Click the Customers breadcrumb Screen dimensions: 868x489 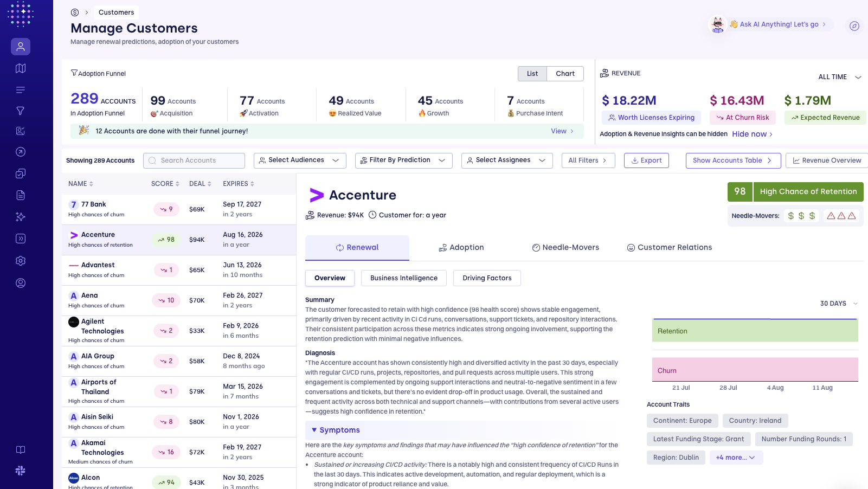point(116,12)
